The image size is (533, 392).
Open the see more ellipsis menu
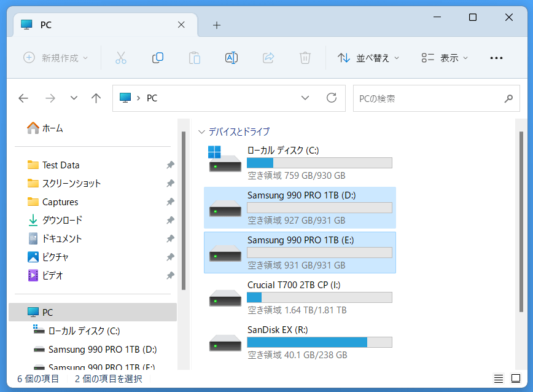click(x=496, y=58)
